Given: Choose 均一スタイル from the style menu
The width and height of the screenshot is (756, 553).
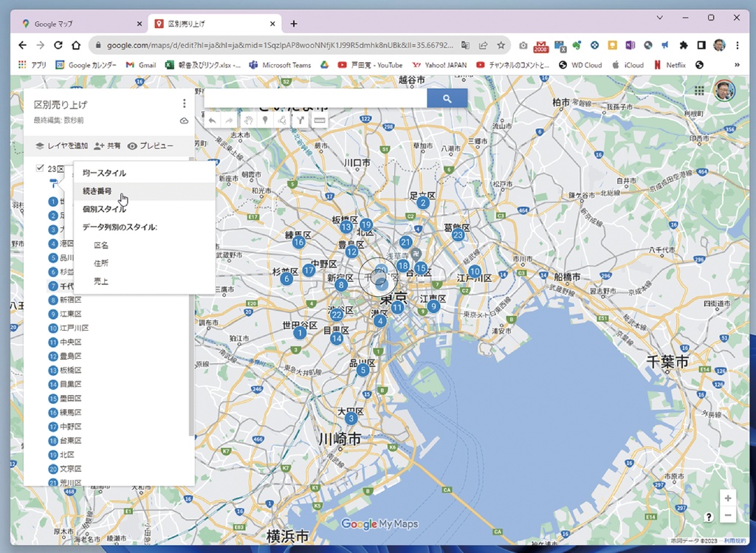Looking at the screenshot, I should click(144, 173).
